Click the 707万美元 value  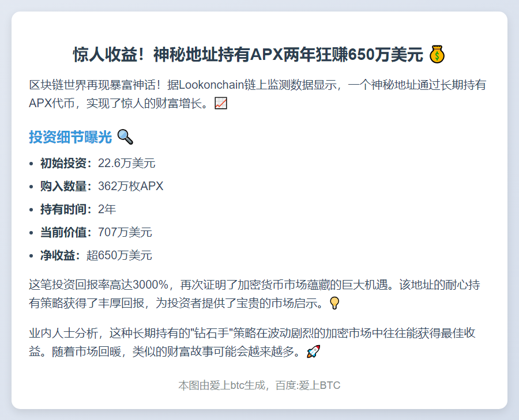coord(125,232)
